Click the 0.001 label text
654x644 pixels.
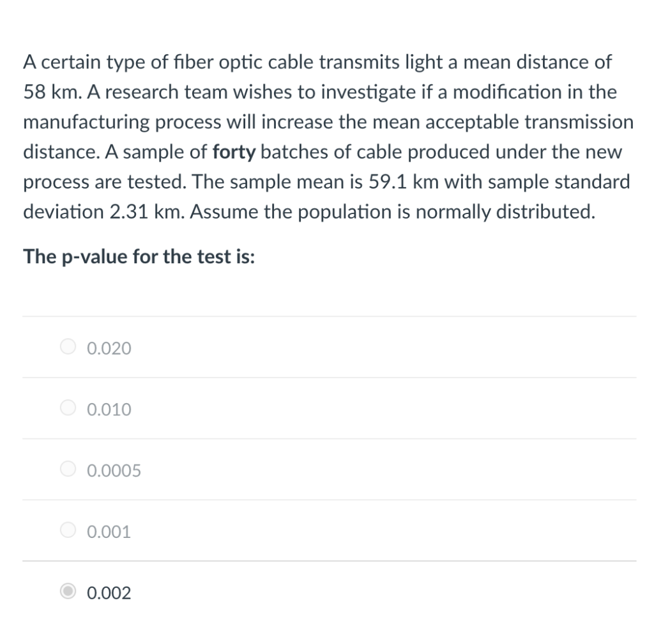coord(109,531)
